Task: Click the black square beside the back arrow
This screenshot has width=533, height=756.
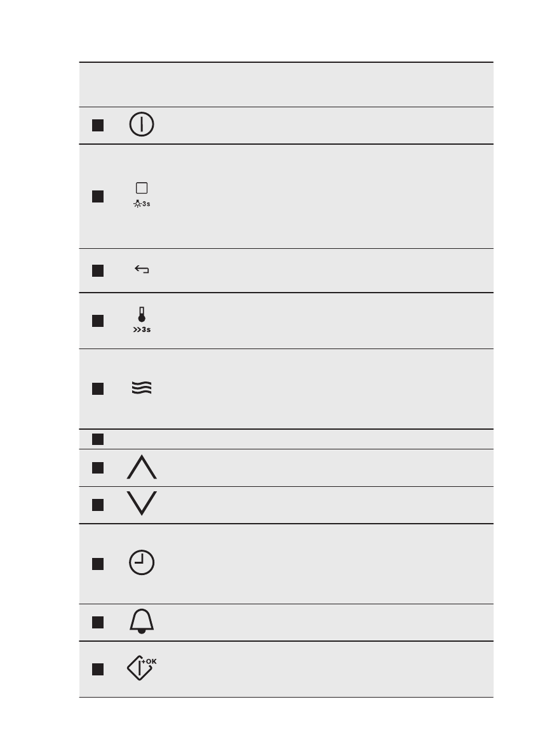Action: pos(97,270)
